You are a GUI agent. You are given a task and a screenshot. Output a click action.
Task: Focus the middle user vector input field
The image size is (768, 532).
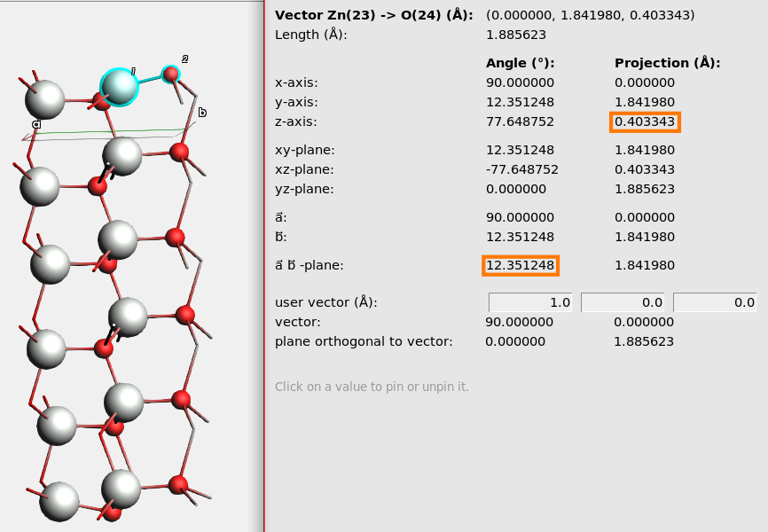[622, 302]
